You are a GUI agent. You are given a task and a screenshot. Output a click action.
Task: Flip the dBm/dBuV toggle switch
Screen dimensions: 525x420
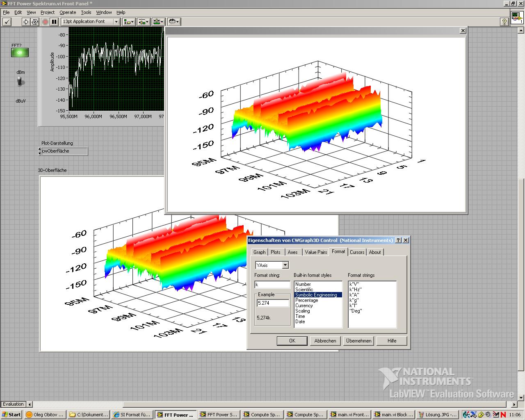click(x=20, y=82)
